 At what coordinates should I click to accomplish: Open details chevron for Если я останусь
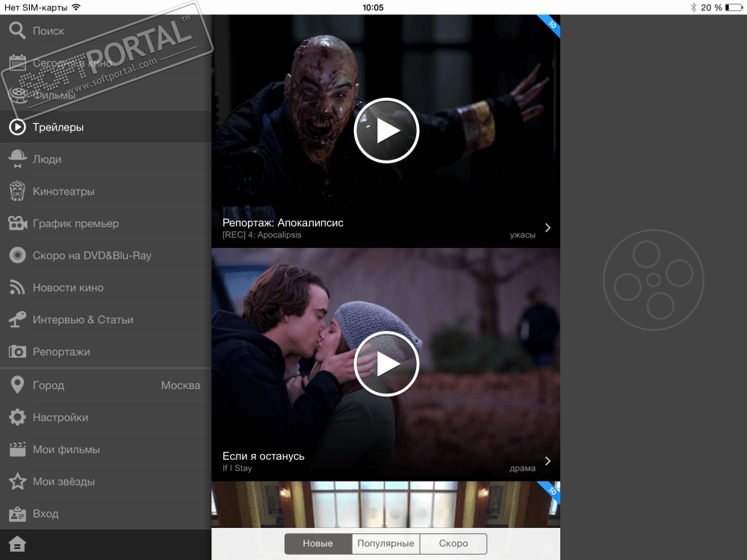coord(548,461)
